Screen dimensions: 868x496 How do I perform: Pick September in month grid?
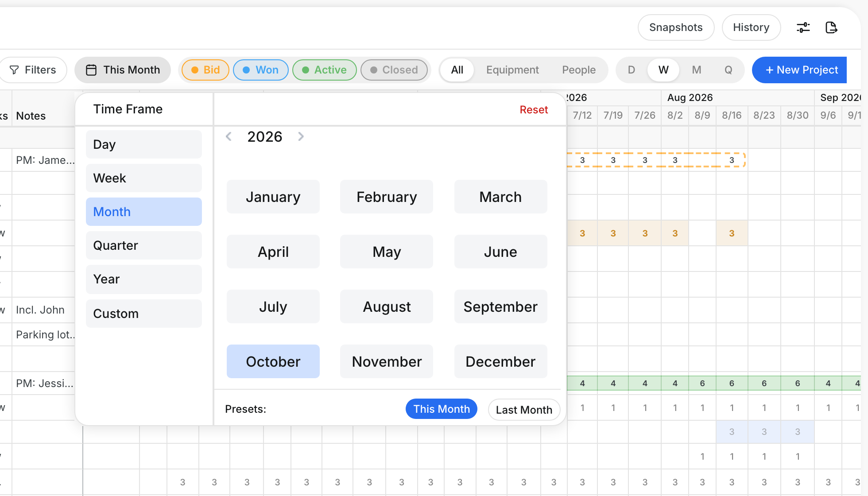coord(500,306)
